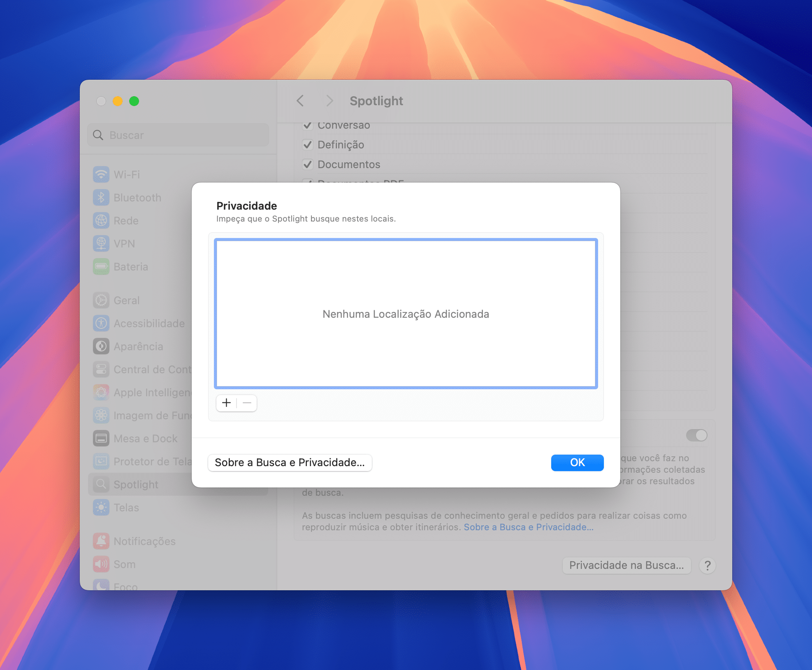Open the Sobre a Busca e Privacidade link
812x670 pixels.
[529, 527]
